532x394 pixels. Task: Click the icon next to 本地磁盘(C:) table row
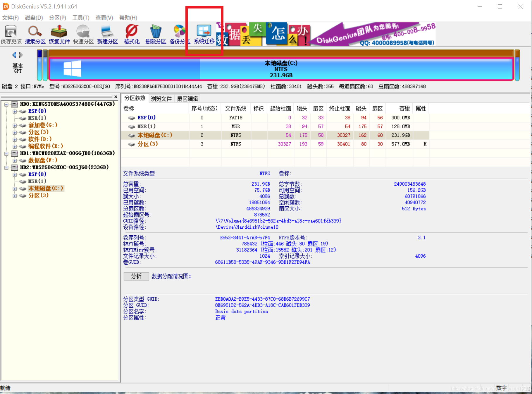[x=132, y=135]
